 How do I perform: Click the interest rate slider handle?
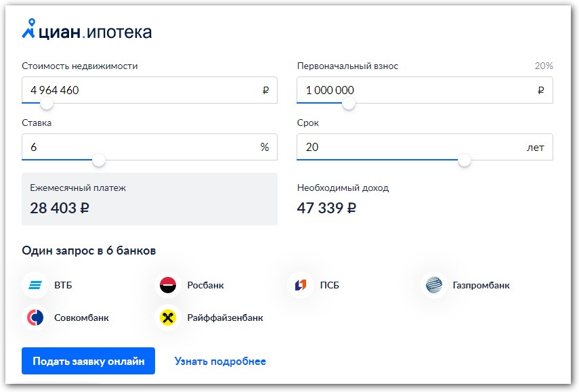coord(99,160)
